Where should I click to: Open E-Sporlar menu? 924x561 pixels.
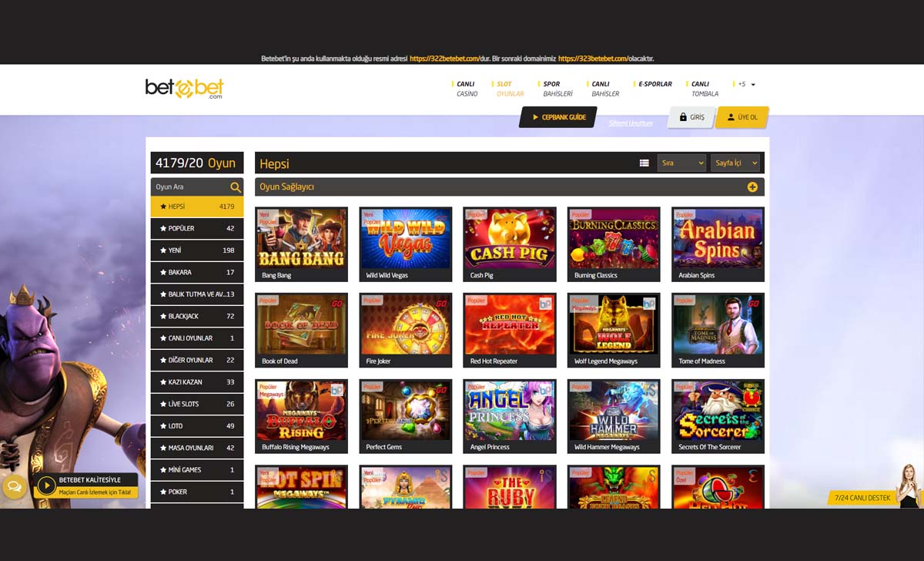tap(653, 84)
